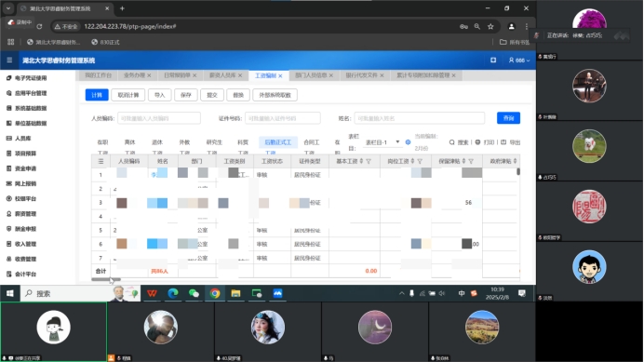
Task: Click the 外部系统取数 button
Action: 275,95
